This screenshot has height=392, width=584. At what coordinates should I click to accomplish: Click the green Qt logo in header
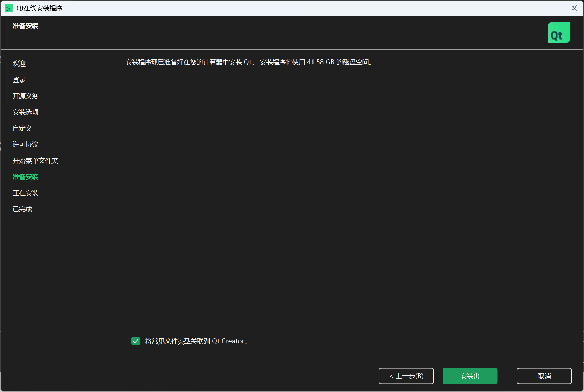click(x=559, y=32)
